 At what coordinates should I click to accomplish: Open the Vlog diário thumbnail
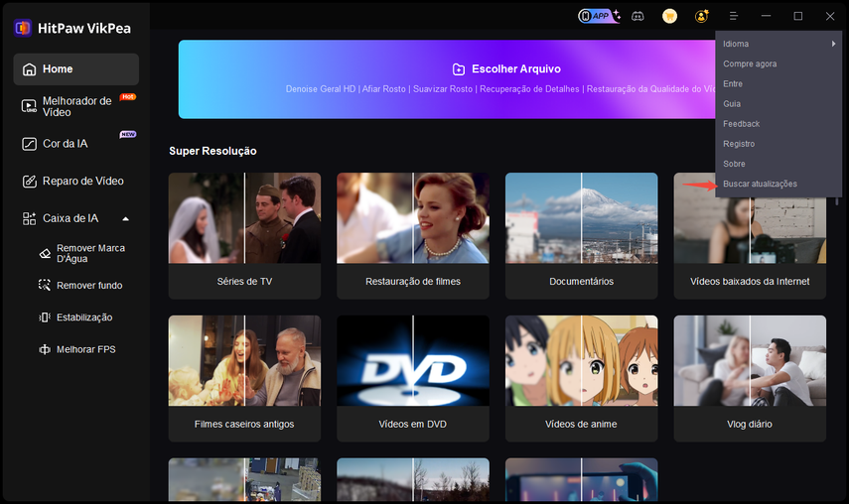click(750, 361)
